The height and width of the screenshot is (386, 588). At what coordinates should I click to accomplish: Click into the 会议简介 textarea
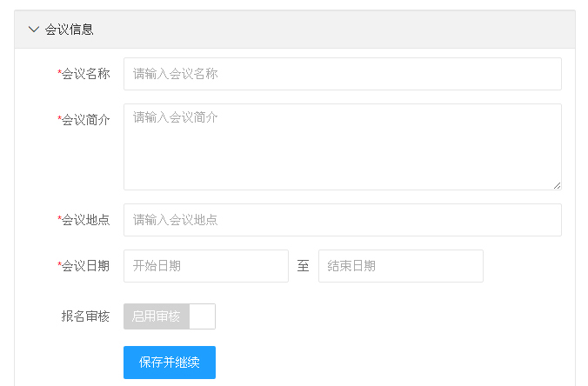coord(342,146)
